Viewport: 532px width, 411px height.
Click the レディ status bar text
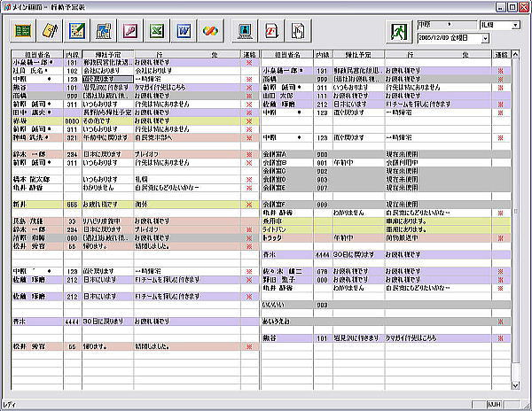coord(9,404)
